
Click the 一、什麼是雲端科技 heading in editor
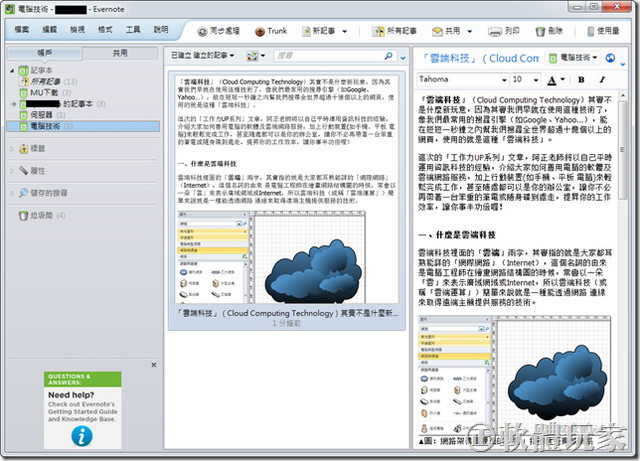point(457,235)
